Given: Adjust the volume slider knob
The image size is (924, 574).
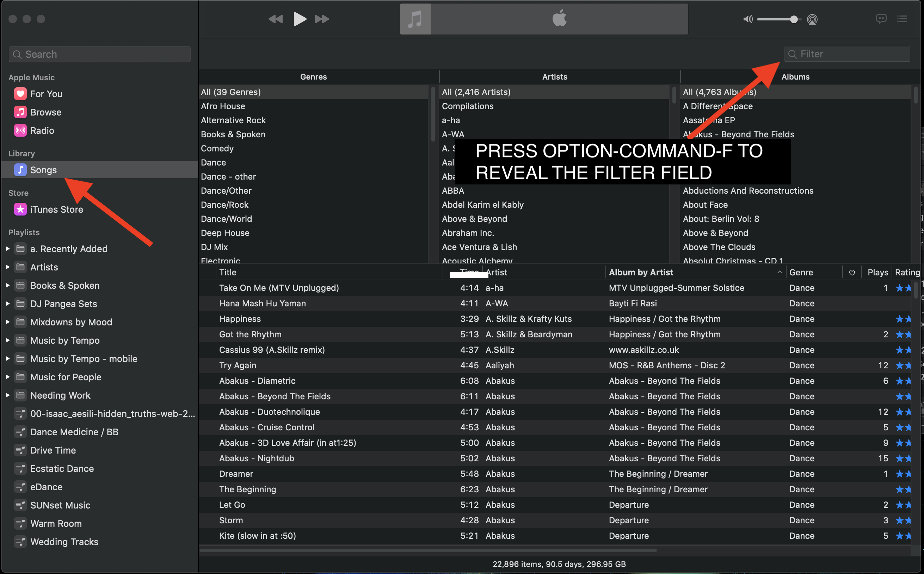Looking at the screenshot, I should click(x=794, y=19).
